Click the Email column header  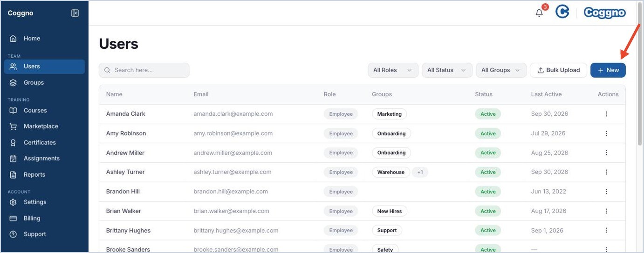(201, 94)
